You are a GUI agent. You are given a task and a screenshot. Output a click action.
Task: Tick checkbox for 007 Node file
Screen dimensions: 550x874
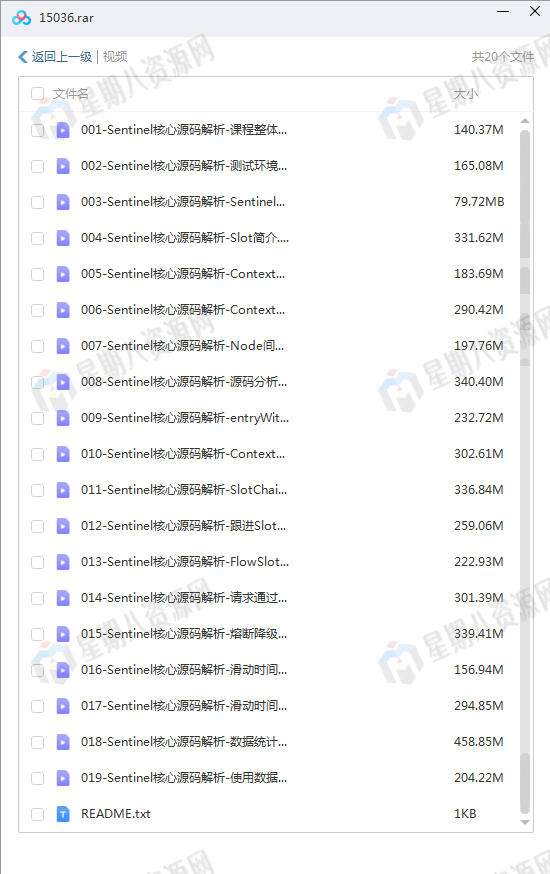(x=37, y=346)
